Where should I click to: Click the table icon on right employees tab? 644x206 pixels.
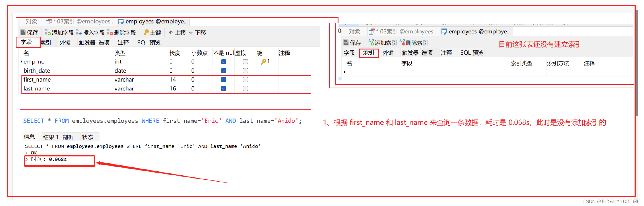pos(444,32)
